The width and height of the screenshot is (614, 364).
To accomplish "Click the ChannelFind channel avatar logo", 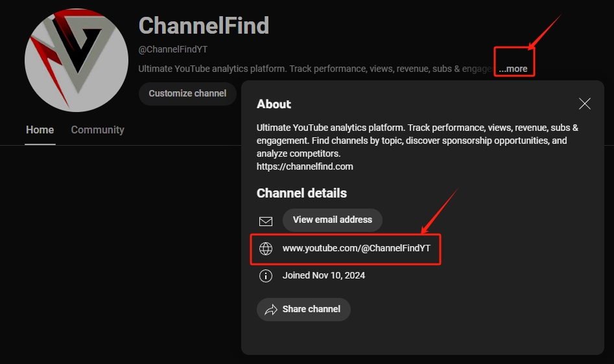I will 77,60.
